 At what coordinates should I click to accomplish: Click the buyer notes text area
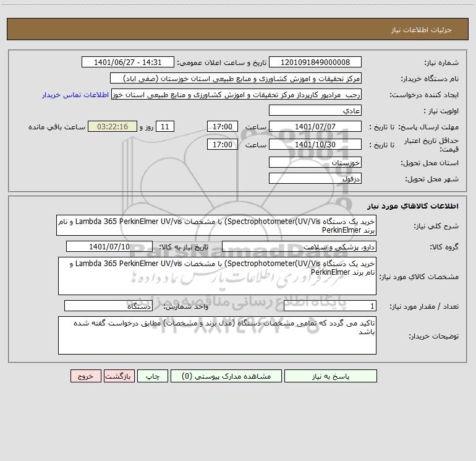click(x=217, y=335)
